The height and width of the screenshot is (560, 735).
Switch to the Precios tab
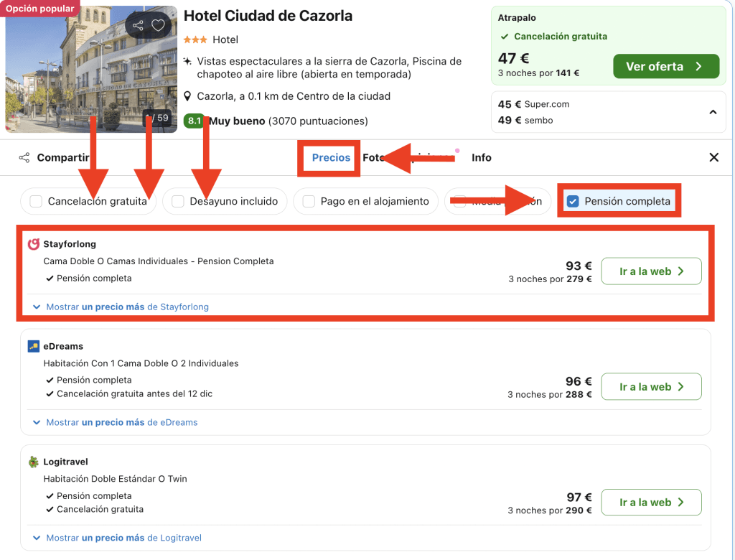tap(331, 158)
